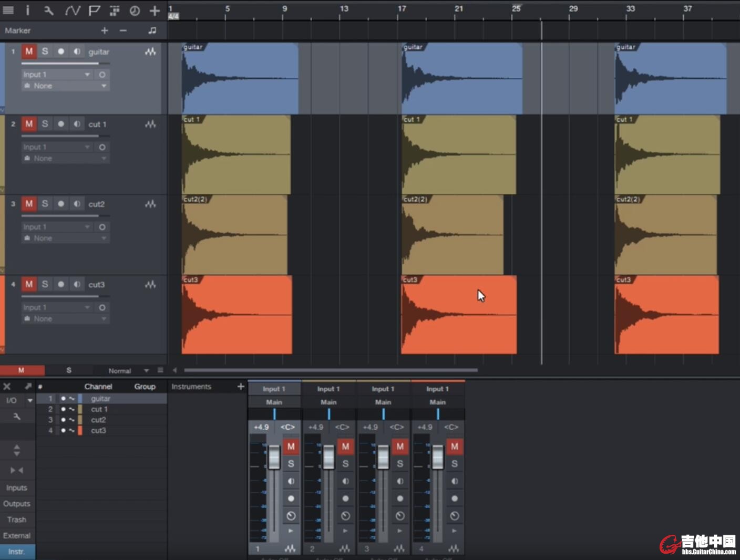Arm record on the guitar track

click(x=61, y=51)
